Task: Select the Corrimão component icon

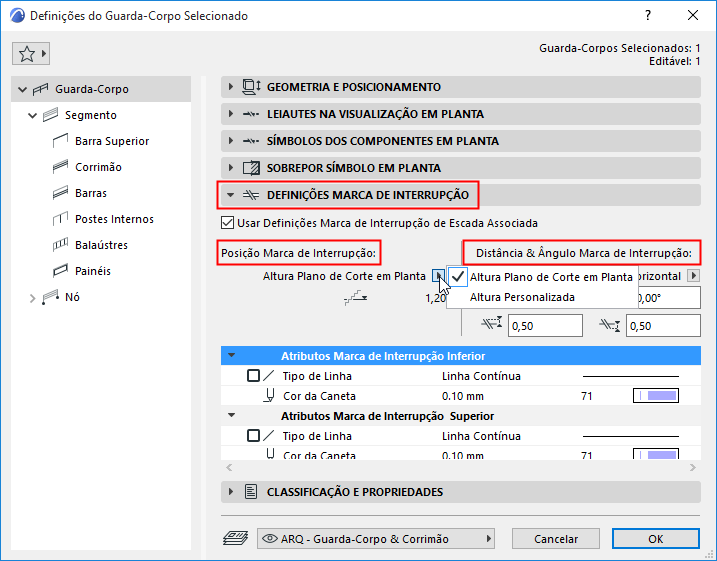Action: (x=58, y=167)
